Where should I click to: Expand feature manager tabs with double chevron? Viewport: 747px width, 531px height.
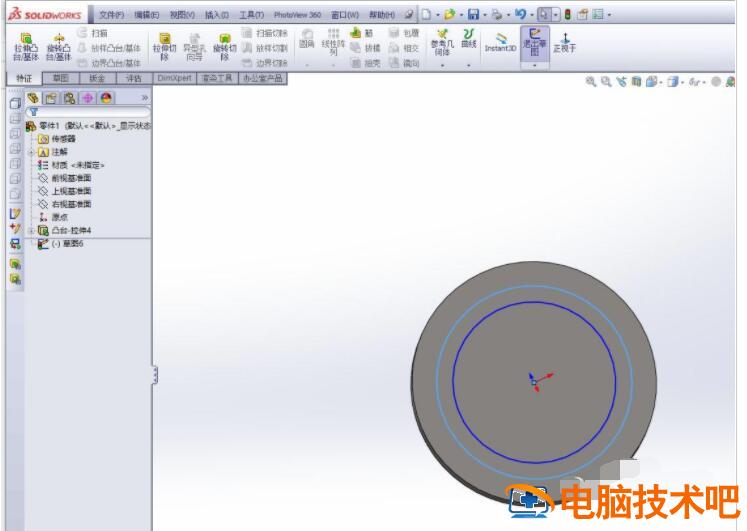[144, 98]
